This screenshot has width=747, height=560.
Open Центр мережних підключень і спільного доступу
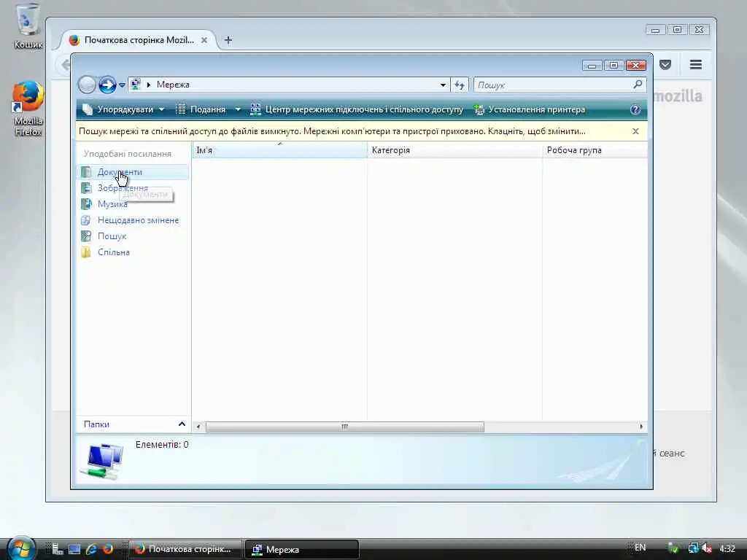(x=357, y=109)
